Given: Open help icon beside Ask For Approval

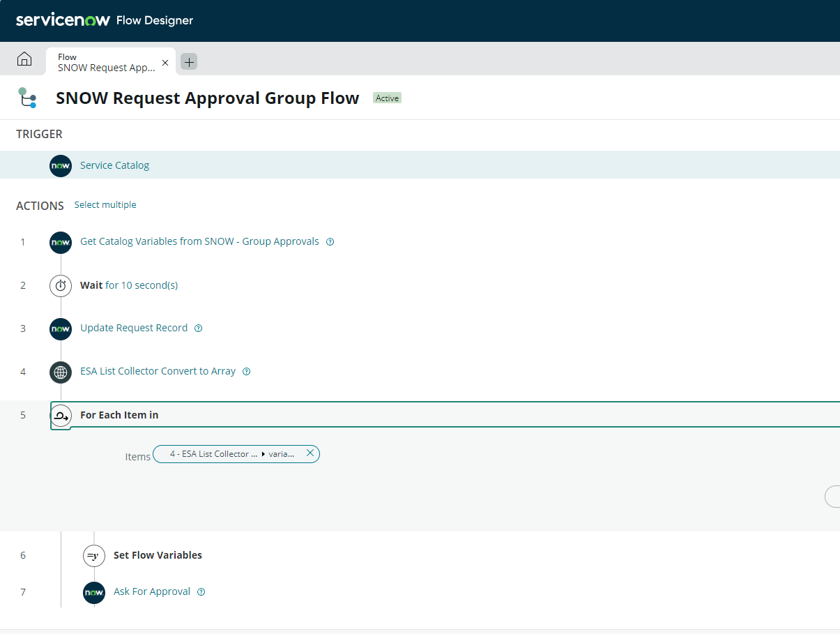Looking at the screenshot, I should click(x=201, y=592).
